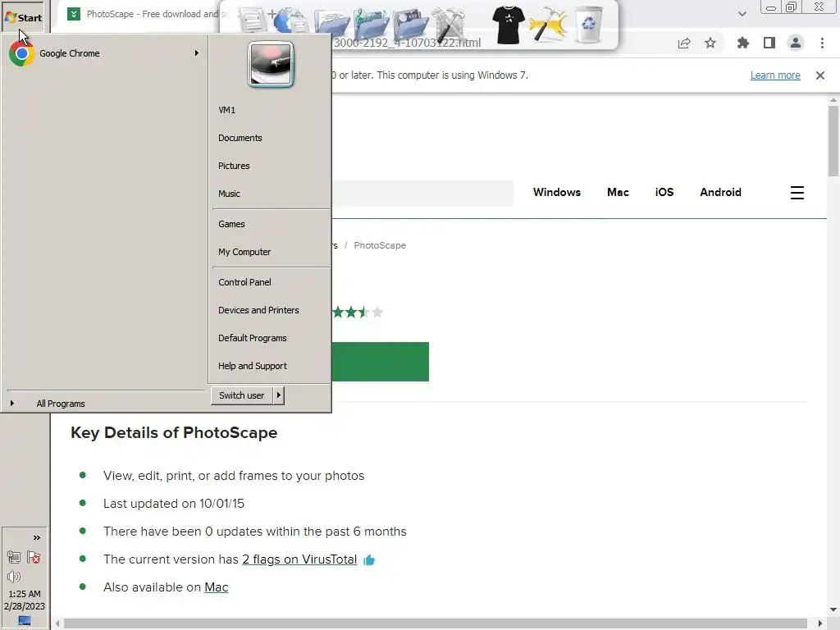Open Chrome extensions puzzle icon
This screenshot has height=630, width=840.
click(742, 43)
